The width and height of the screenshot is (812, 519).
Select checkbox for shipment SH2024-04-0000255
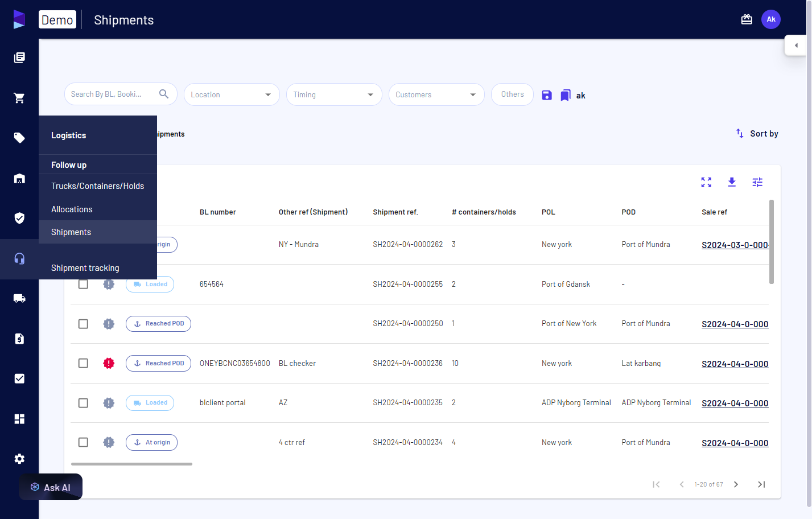pyautogui.click(x=83, y=284)
